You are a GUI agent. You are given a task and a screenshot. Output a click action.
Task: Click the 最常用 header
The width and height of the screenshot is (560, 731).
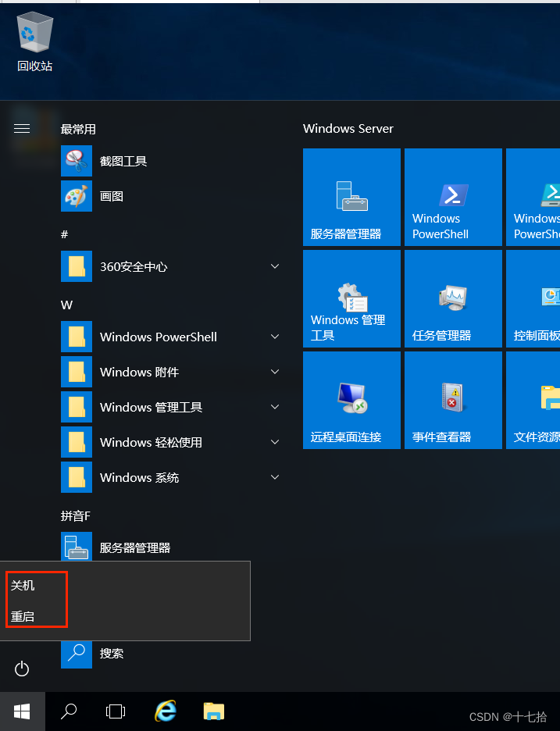tap(78, 129)
